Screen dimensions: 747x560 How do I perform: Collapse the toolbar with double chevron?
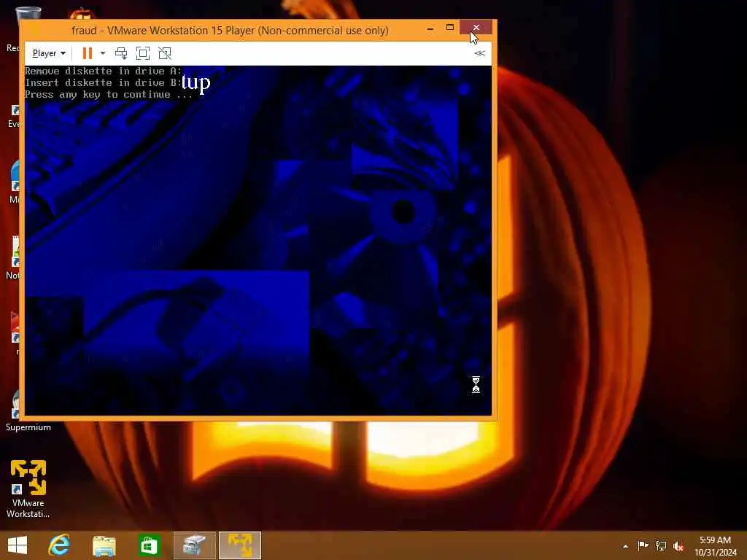480,53
